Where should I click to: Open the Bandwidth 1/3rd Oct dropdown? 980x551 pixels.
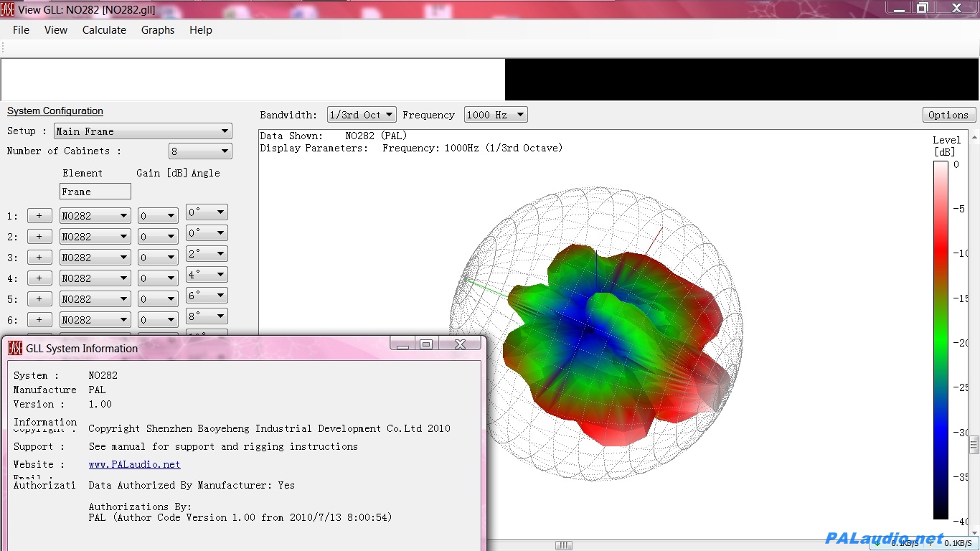[x=362, y=115]
